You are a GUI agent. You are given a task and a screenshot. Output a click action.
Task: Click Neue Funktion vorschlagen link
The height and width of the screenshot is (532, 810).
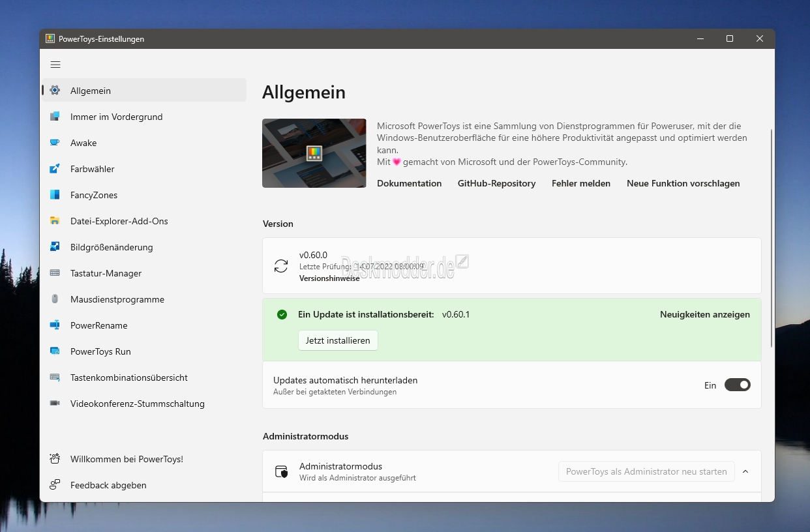(x=683, y=183)
